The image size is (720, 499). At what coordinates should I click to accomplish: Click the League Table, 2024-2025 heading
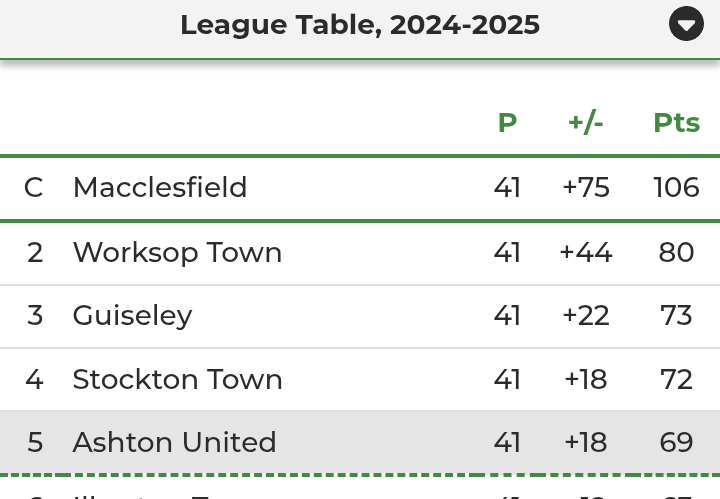pyautogui.click(x=360, y=25)
